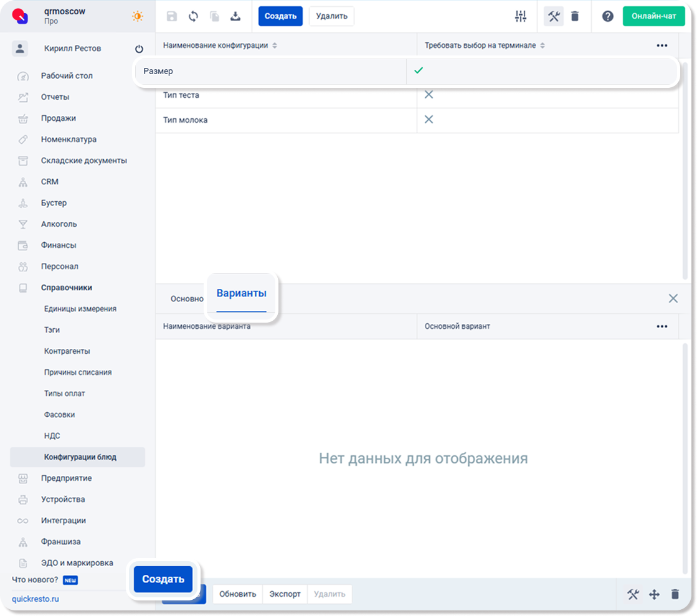Select the Тип теста row
697x616 pixels.
[417, 95]
